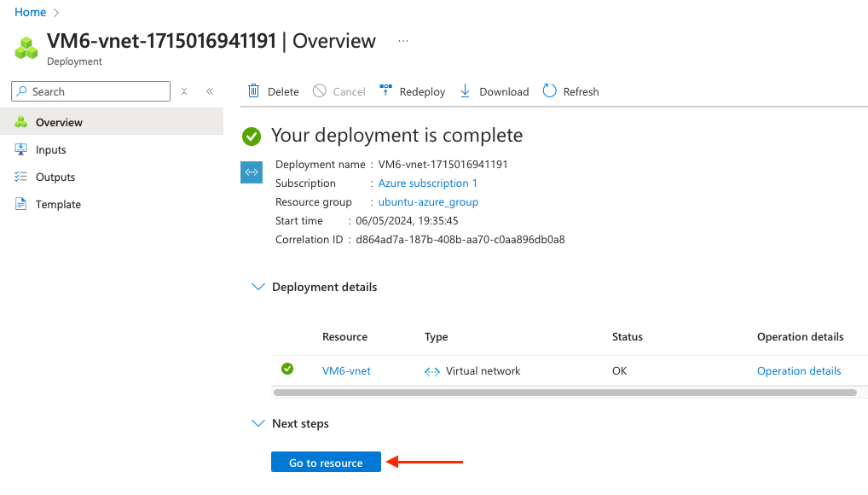Click the page title VM6-vnet-1715016941191 | Overview
Image resolution: width=868 pixels, height=495 pixels.
(211, 41)
